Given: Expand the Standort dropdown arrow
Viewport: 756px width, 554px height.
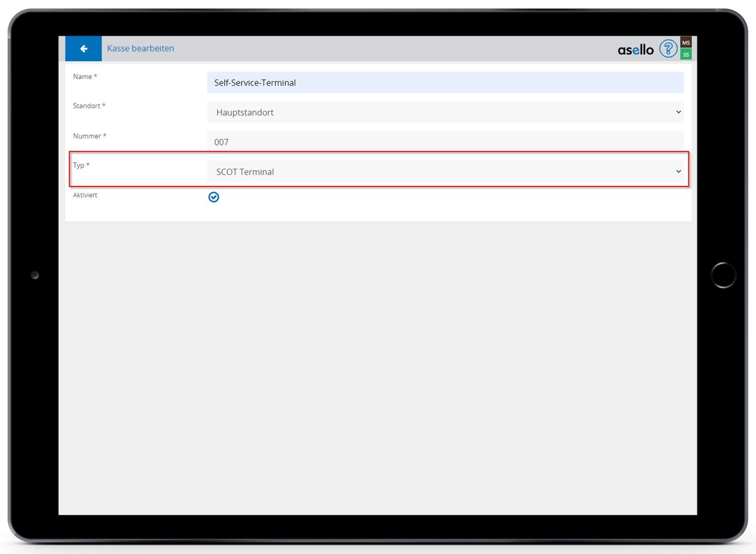Looking at the screenshot, I should (678, 112).
